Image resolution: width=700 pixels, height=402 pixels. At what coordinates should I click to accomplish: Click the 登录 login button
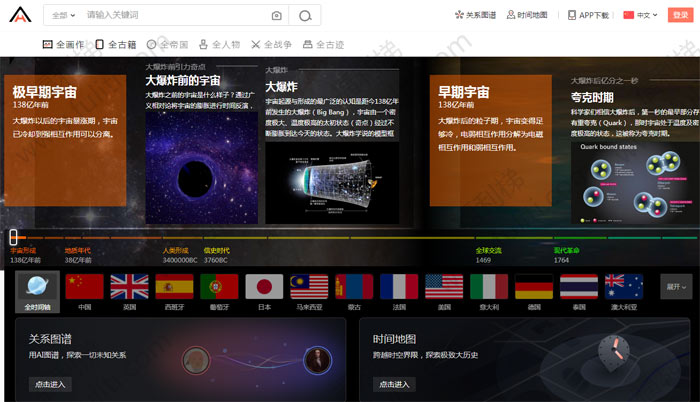(x=680, y=16)
